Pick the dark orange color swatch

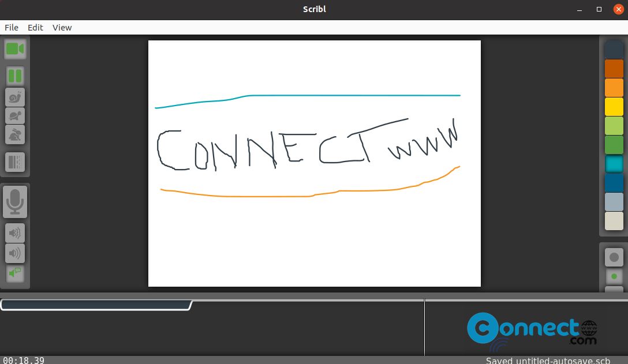tap(614, 69)
